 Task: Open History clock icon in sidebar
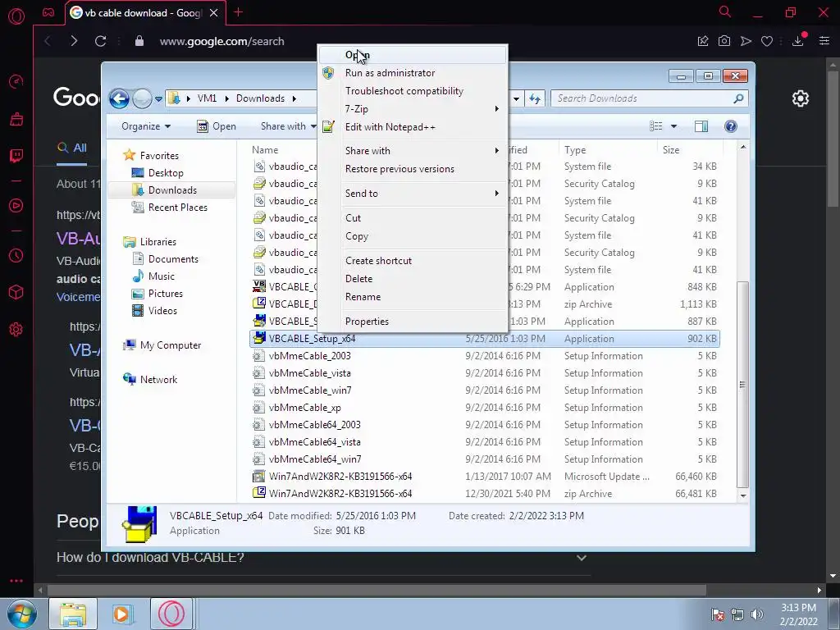point(16,256)
